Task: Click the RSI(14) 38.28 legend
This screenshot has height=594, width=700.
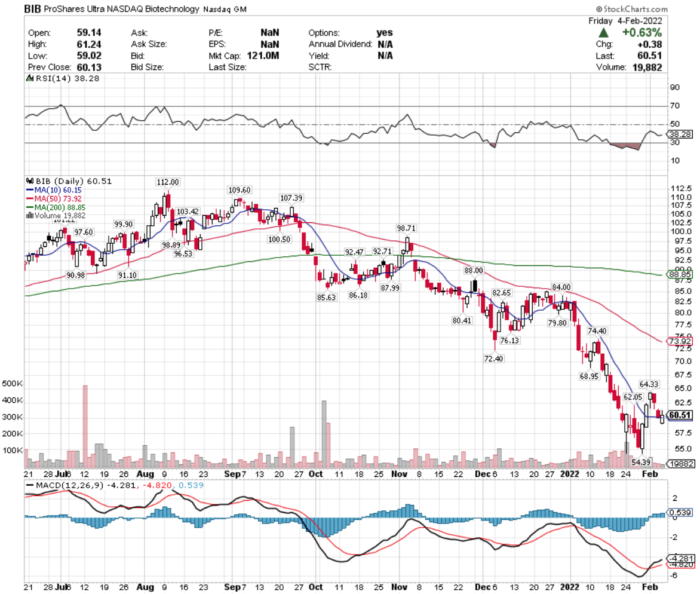Action: (x=67, y=78)
